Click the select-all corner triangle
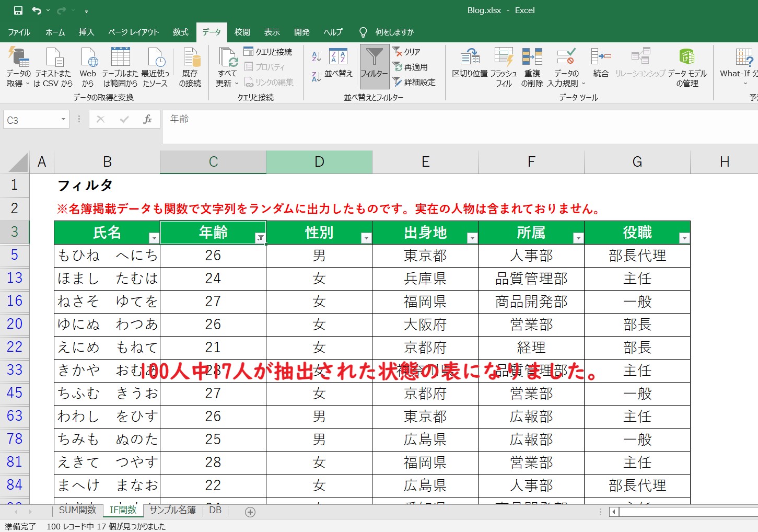The image size is (758, 532). 19,162
